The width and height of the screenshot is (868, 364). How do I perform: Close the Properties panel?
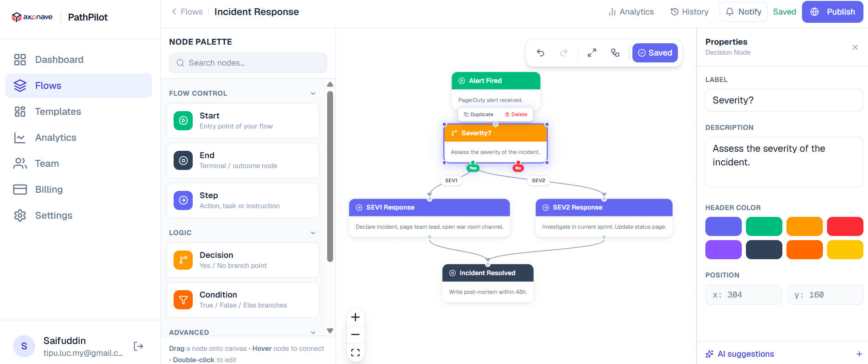click(855, 47)
